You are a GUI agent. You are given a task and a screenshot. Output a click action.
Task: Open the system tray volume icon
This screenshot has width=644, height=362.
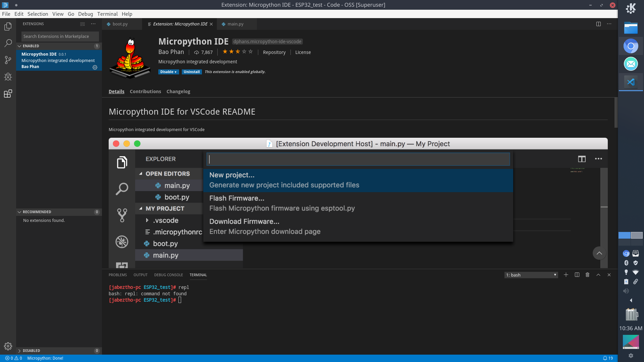(x=626, y=291)
